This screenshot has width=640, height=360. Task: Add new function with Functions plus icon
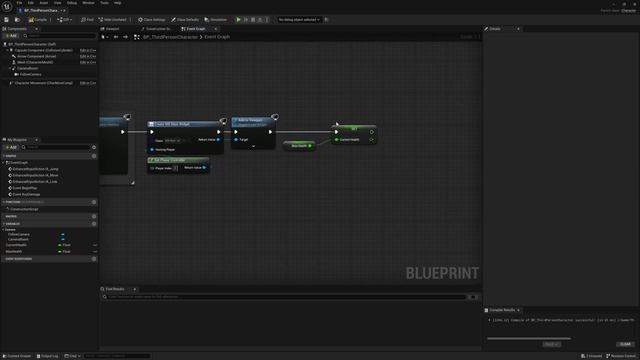pyautogui.click(x=94, y=202)
